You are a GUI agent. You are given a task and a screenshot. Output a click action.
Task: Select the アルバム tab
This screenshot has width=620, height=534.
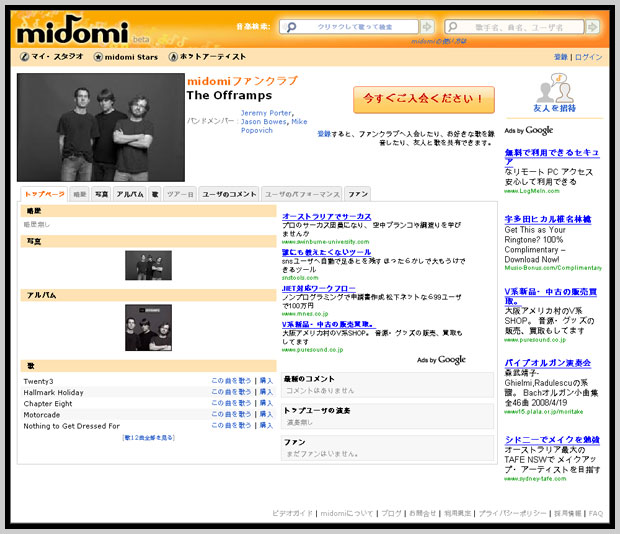click(x=130, y=194)
